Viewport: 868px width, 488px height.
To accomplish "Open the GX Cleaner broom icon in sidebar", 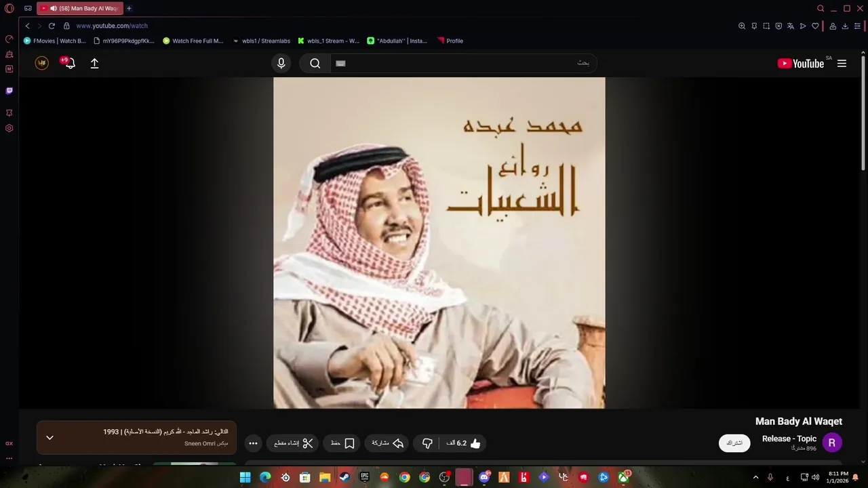I will (9, 54).
